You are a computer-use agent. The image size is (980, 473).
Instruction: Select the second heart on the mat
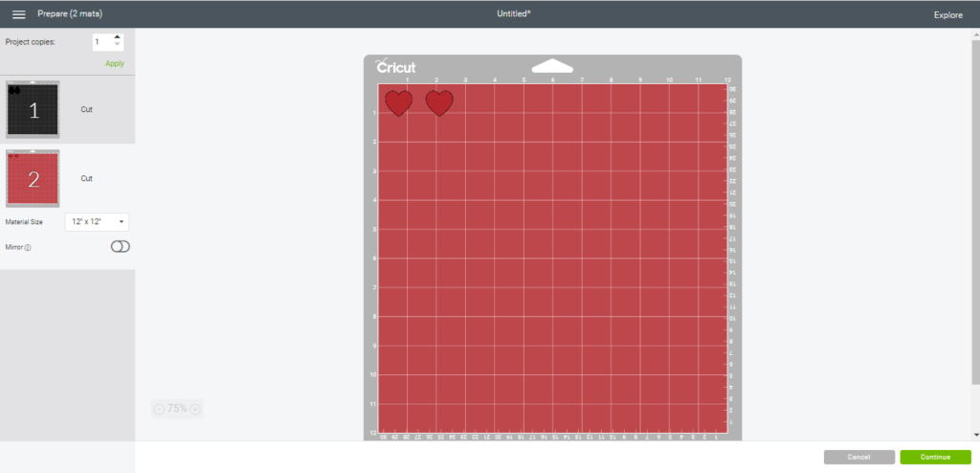click(439, 102)
